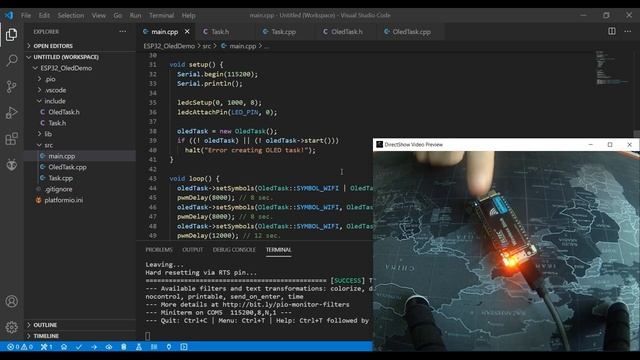The image size is (640, 360).
Task: Open the Run menu
Action: click(135, 15)
